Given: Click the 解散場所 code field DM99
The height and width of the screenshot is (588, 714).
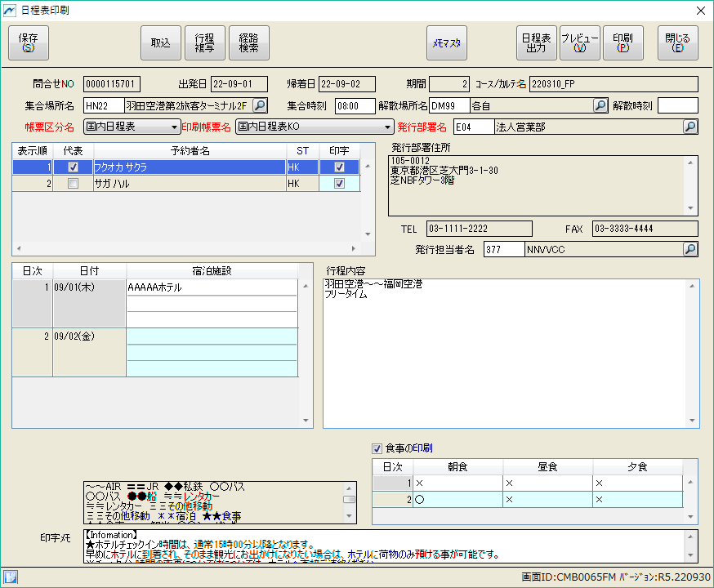Looking at the screenshot, I should tap(449, 105).
